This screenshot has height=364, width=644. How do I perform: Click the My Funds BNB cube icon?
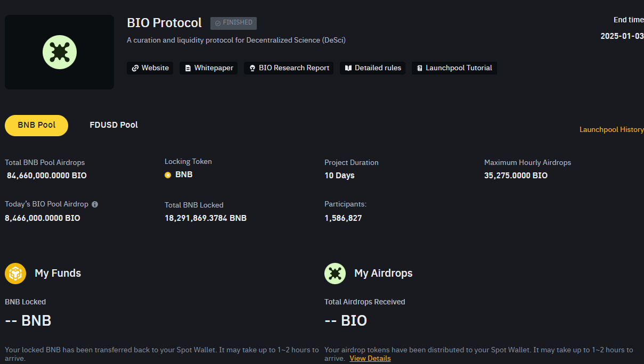click(x=15, y=274)
